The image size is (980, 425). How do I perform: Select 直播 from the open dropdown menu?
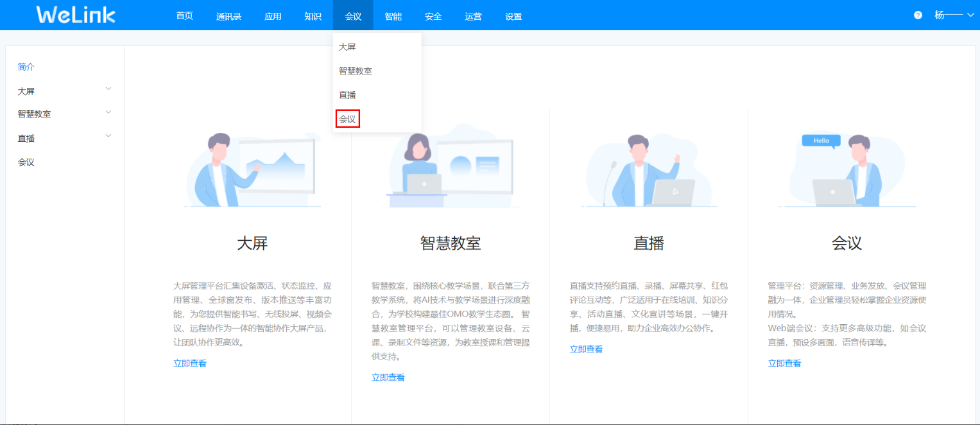click(347, 94)
